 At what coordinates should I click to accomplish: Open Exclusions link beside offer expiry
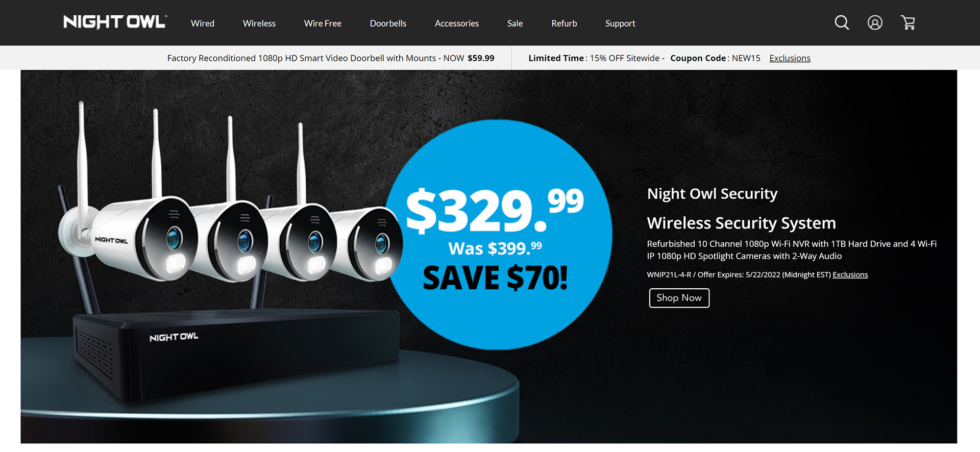tap(850, 274)
